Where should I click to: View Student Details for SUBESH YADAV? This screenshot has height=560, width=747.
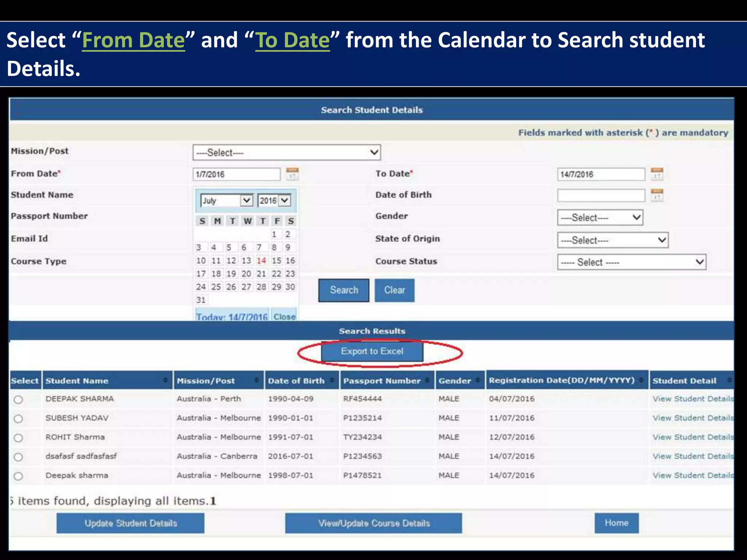693,418
